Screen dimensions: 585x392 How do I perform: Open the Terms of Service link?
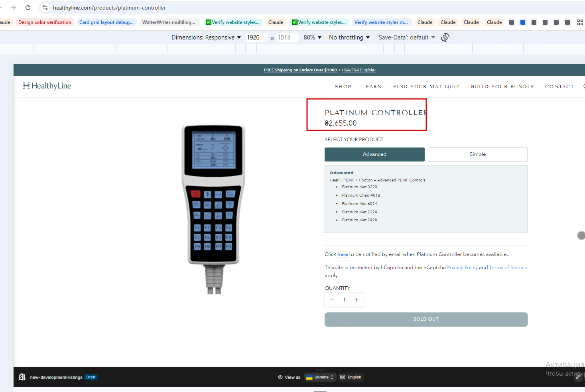pos(508,268)
